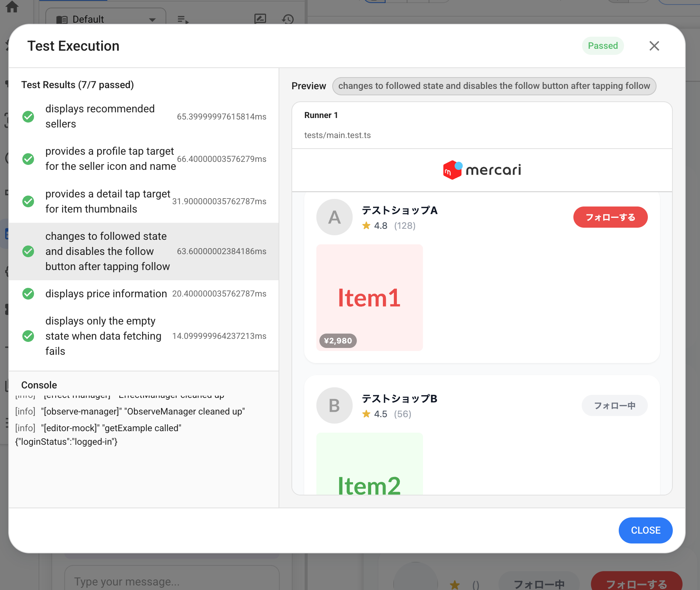Click green check icon beside 'detail tap target' test
The height and width of the screenshot is (590, 700).
tap(28, 201)
